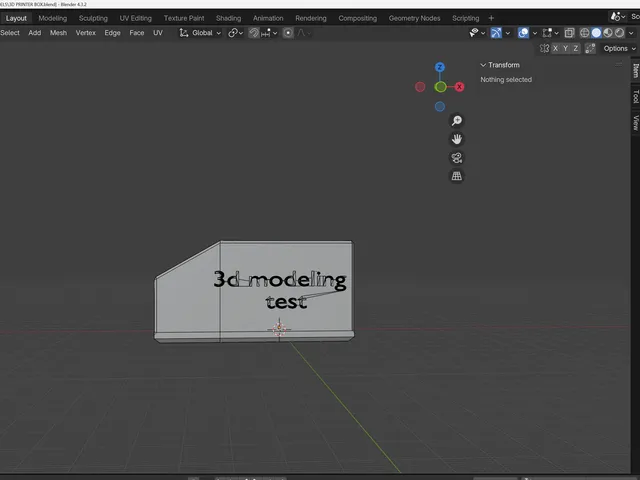Image resolution: width=640 pixels, height=480 pixels.
Task: Toggle mirror on the Z axis
Action: coord(576,49)
